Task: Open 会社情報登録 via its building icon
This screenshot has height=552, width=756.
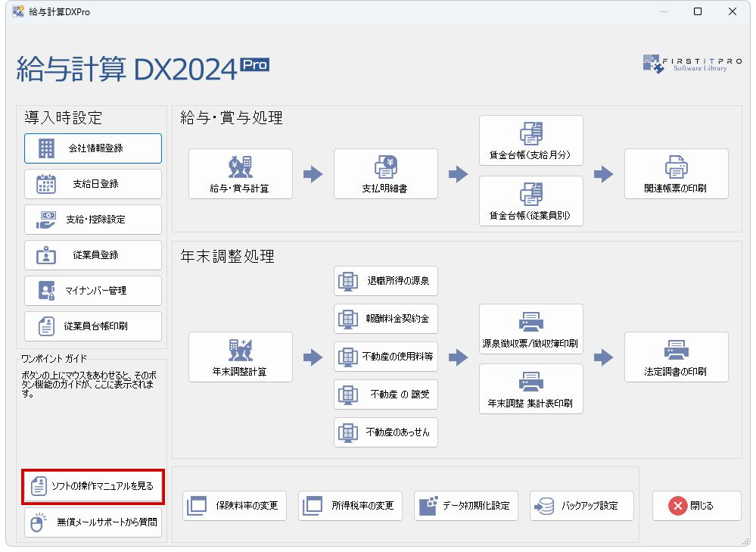Action: [x=92, y=148]
